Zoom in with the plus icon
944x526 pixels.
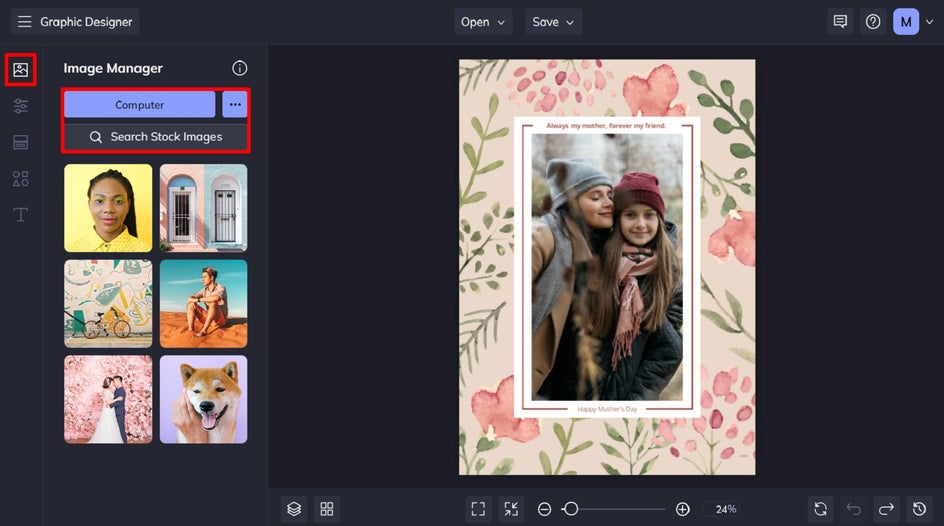click(x=683, y=509)
